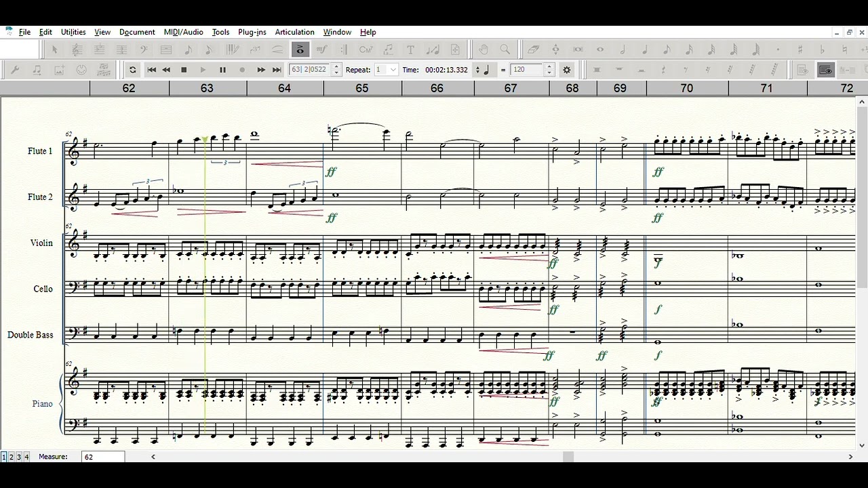Select the Tuplet tool

pyautogui.click(x=255, y=49)
